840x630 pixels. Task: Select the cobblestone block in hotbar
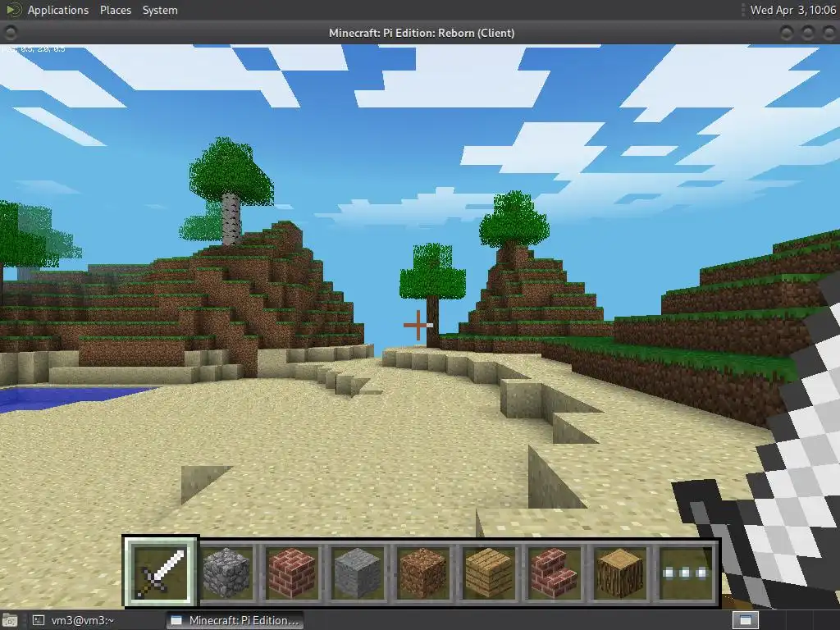pos(226,572)
